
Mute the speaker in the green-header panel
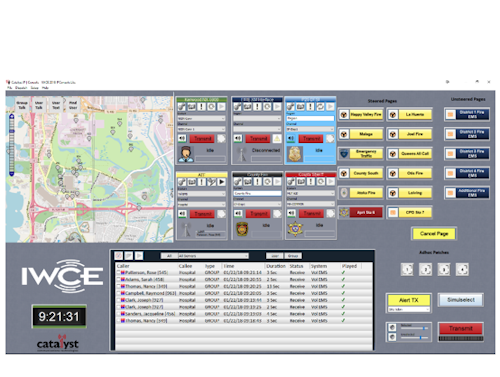(182, 138)
